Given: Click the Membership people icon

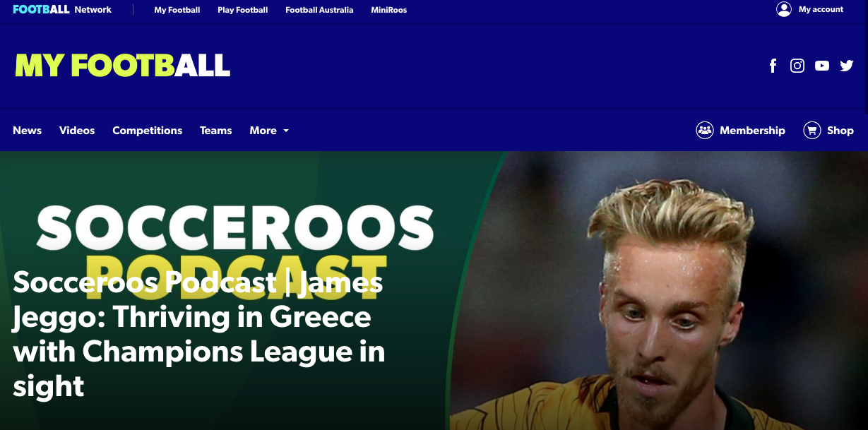Looking at the screenshot, I should point(705,130).
